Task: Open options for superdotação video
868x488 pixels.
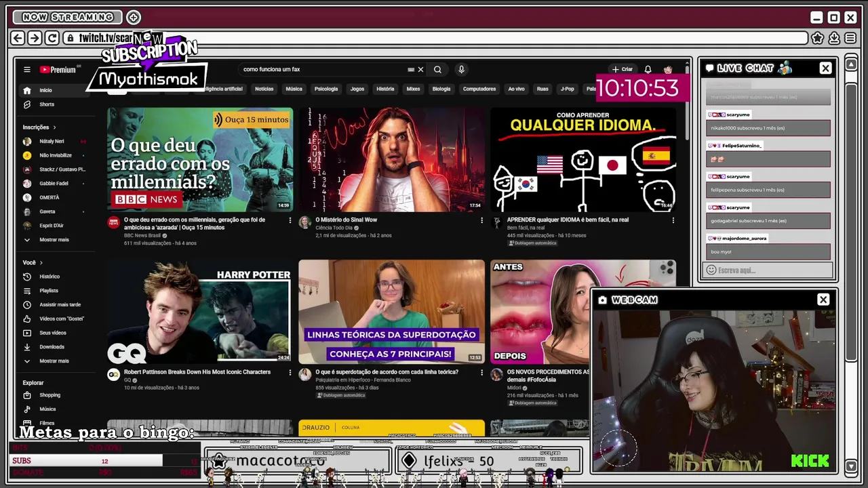Action: 481,372
